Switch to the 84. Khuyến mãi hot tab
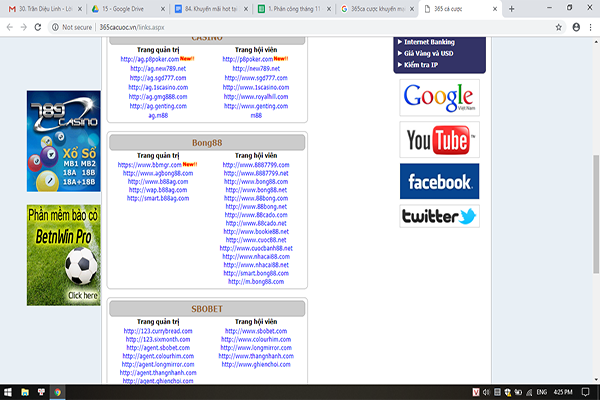Image resolution: width=600 pixels, height=400 pixels. click(210, 9)
